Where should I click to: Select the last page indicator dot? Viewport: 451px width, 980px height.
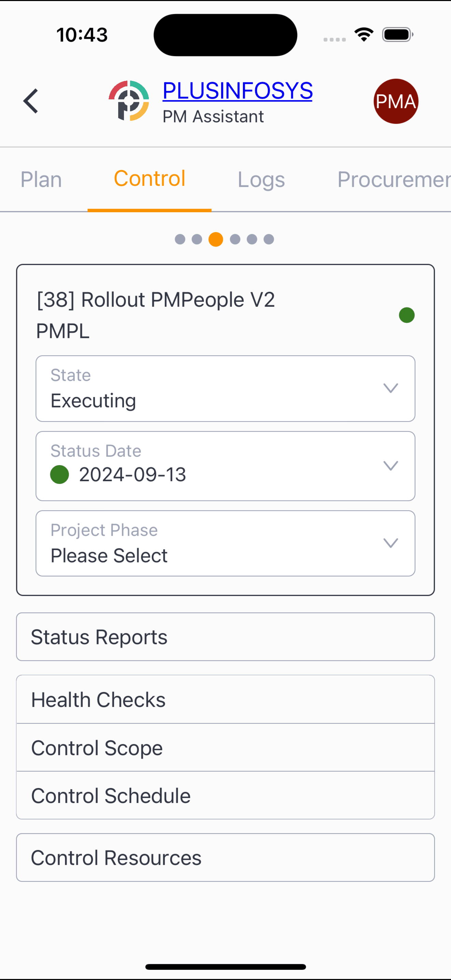(x=269, y=239)
